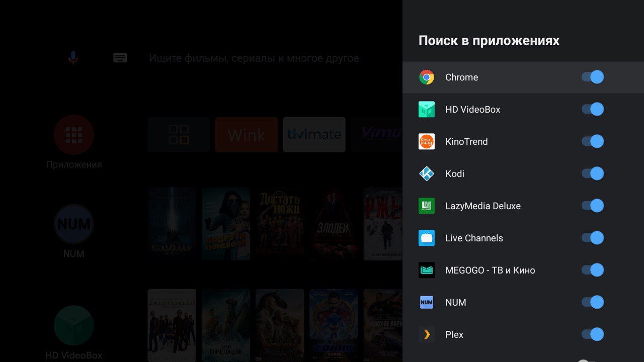Open the keyboard input icon
This screenshot has width=644, height=362.
pyautogui.click(x=120, y=58)
